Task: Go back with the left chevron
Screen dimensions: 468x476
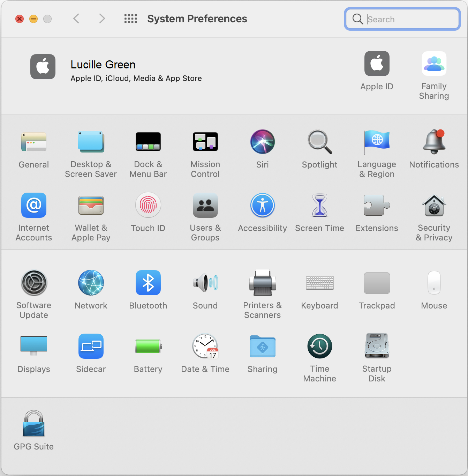Action: (x=76, y=18)
